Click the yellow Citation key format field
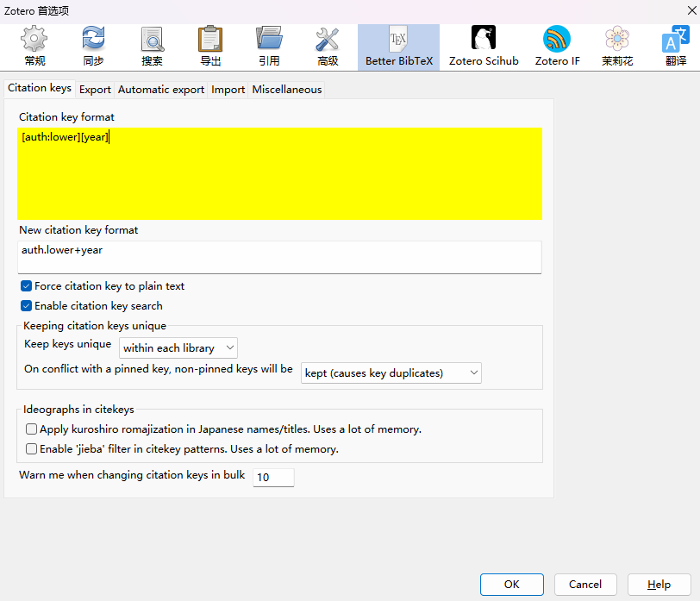The width and height of the screenshot is (700, 601). pos(280,173)
